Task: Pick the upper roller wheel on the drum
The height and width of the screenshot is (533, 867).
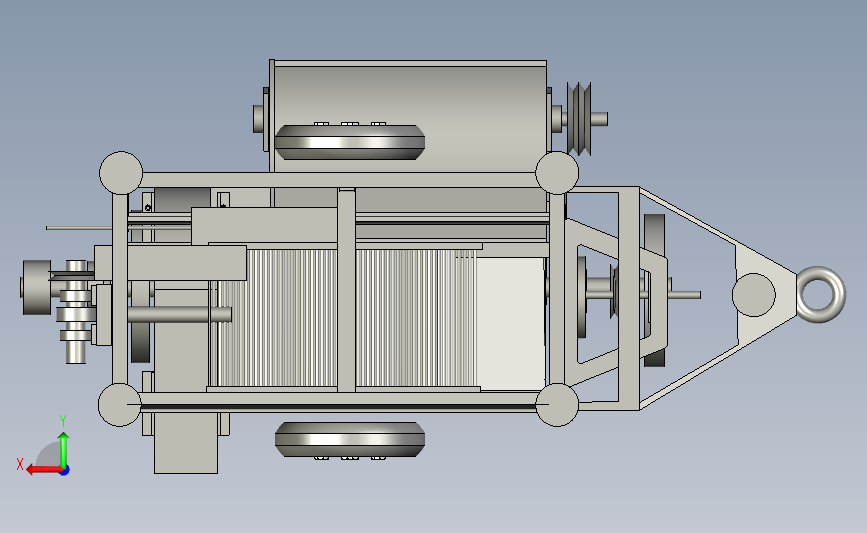Action: click(349, 142)
